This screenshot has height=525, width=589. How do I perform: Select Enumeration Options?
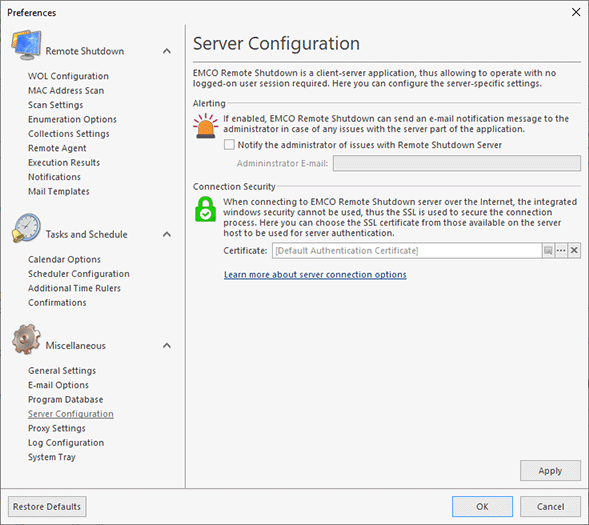(x=72, y=119)
